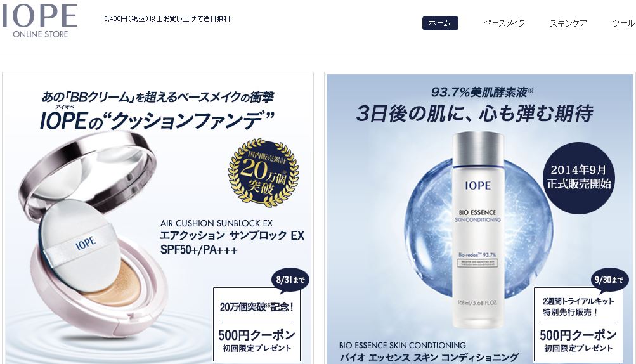Click the クッションファンデ banner headline
This screenshot has width=636, height=364.
click(x=157, y=120)
